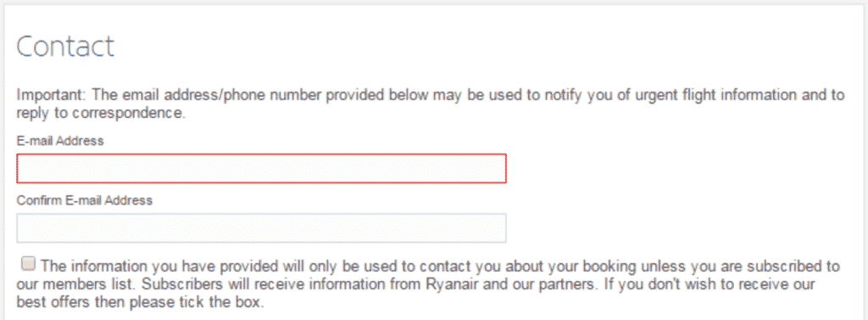
Task: Tick the marketing opt-out checkbox
Action: click(x=28, y=263)
